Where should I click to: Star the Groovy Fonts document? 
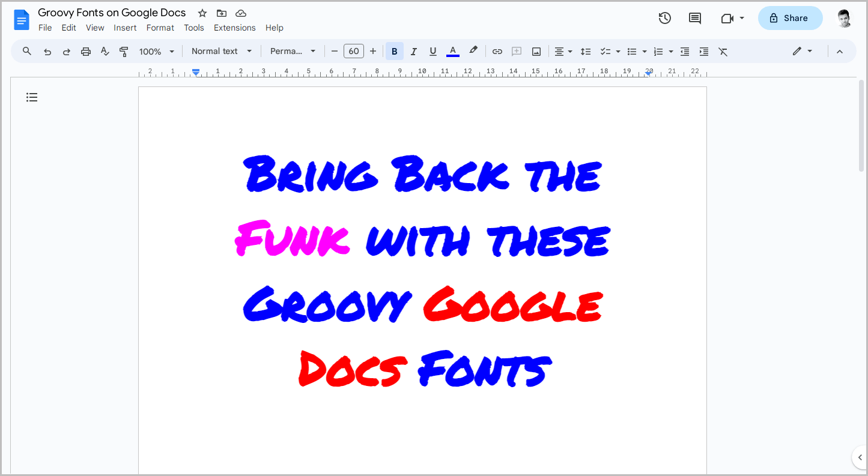[202, 13]
